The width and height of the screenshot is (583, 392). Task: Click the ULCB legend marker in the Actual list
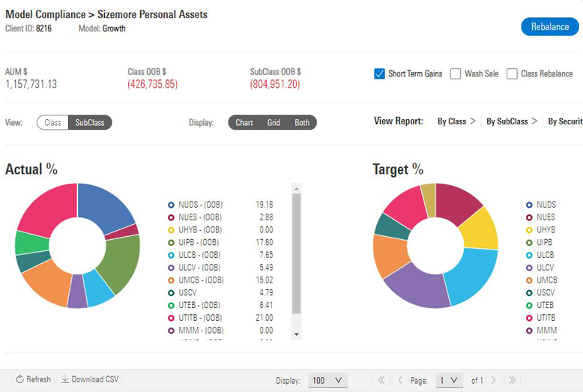point(171,255)
